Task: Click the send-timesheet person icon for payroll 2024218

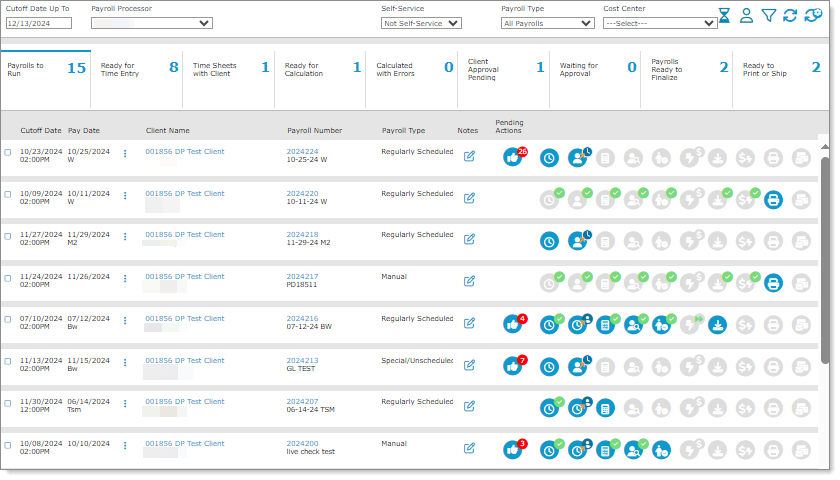Action: (x=578, y=241)
